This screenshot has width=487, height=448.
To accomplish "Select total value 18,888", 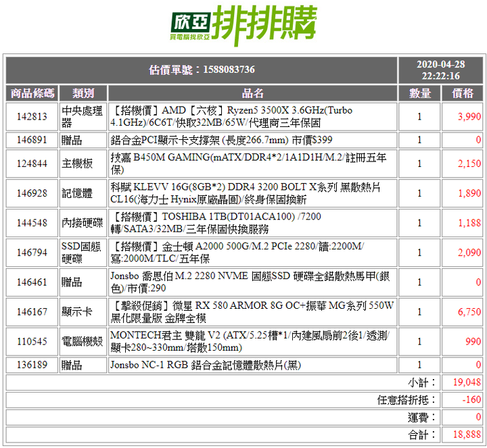I will click(463, 434).
